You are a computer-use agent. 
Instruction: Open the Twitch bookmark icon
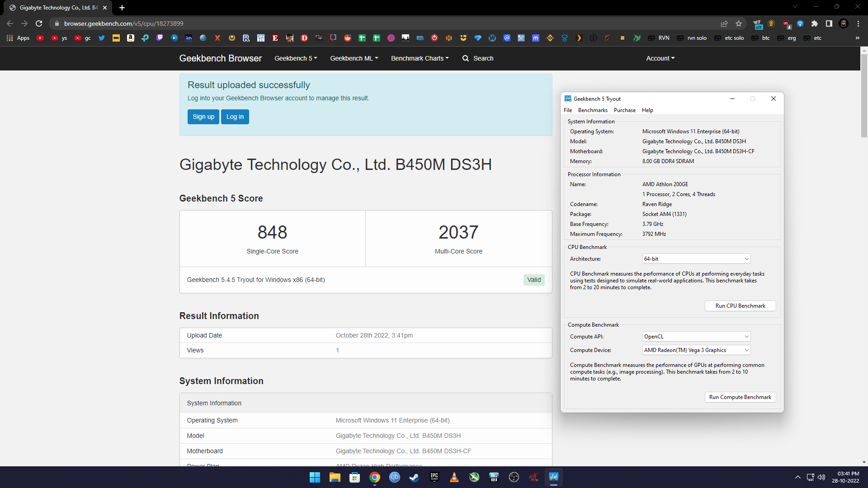click(x=160, y=38)
